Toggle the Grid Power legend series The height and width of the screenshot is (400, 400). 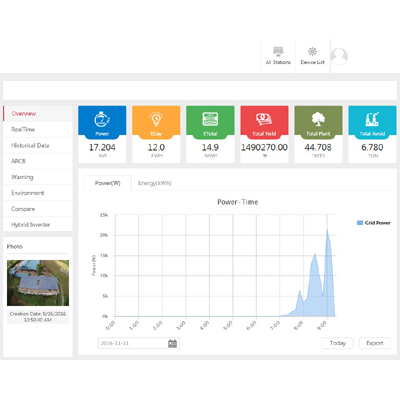click(x=373, y=223)
